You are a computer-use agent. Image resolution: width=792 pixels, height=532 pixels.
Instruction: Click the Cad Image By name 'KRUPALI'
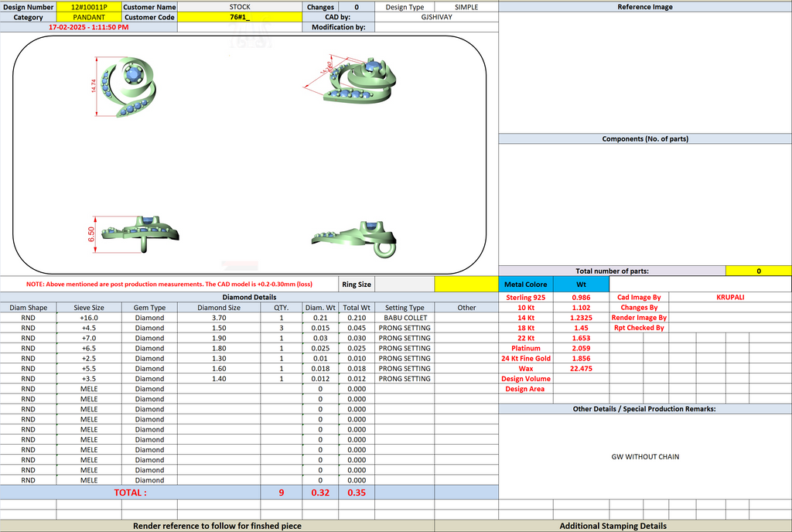(x=730, y=297)
